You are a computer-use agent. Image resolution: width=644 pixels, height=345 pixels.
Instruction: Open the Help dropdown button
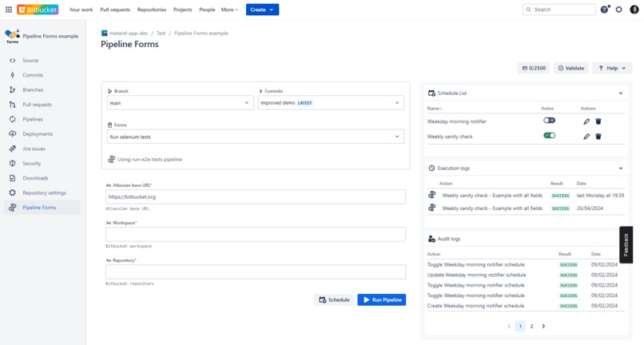(x=612, y=68)
